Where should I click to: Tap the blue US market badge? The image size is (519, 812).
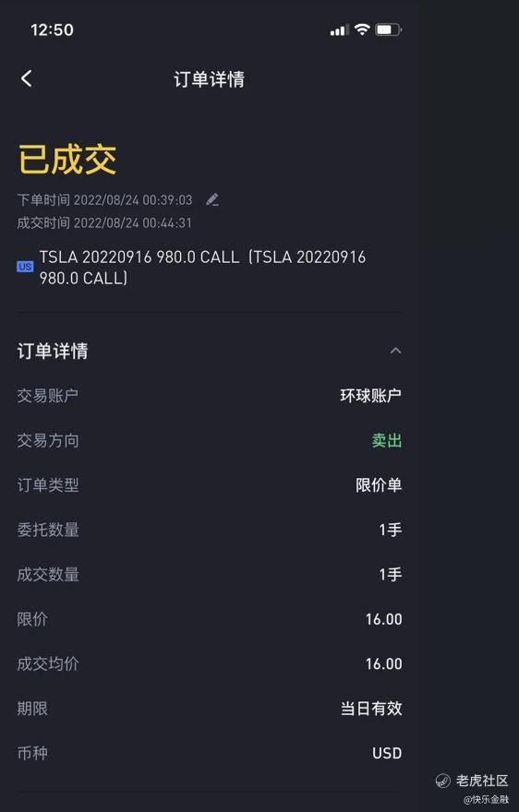[25, 267]
